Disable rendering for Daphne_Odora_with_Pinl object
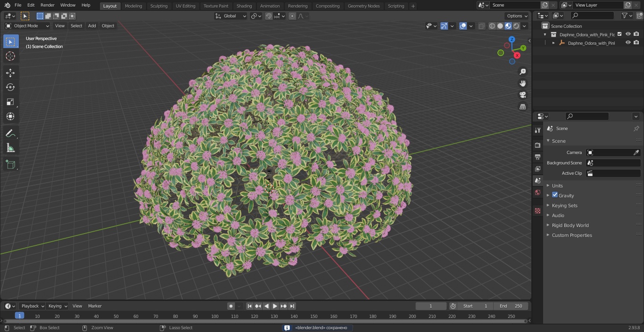 click(x=636, y=43)
